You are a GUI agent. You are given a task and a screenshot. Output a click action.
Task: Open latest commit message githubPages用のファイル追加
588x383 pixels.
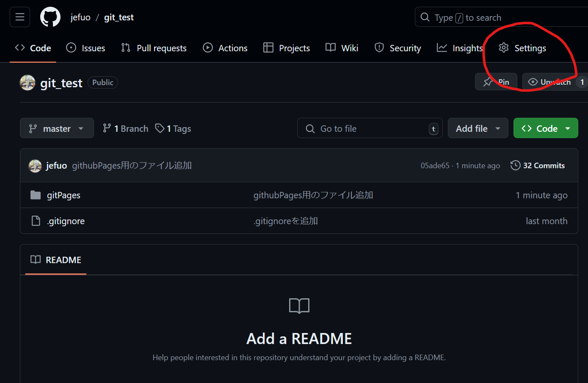[132, 166]
